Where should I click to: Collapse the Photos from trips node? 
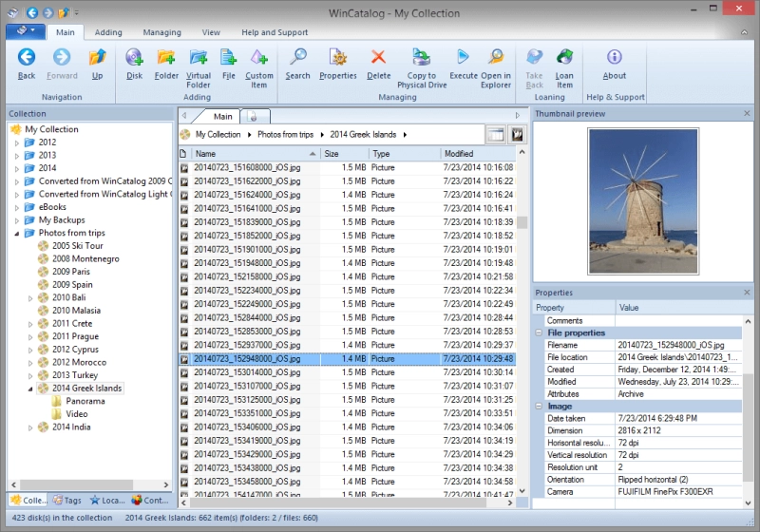tap(17, 234)
